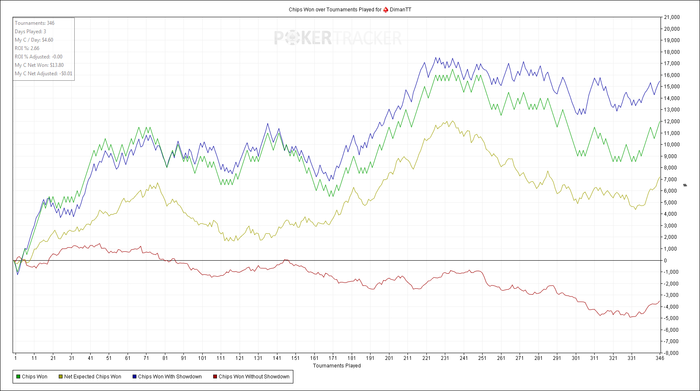Select the 'Chips Won' legend label

coord(34,377)
